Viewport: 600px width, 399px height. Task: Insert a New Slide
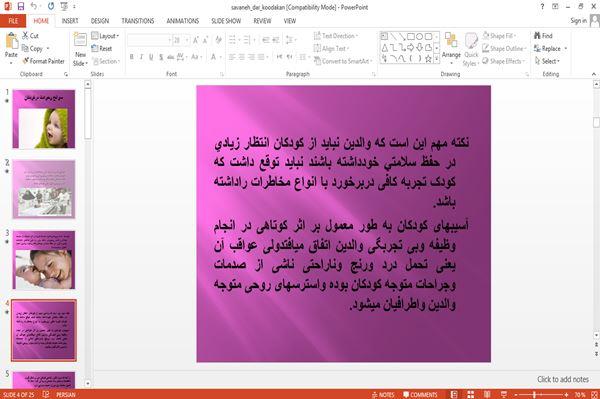tap(80, 50)
